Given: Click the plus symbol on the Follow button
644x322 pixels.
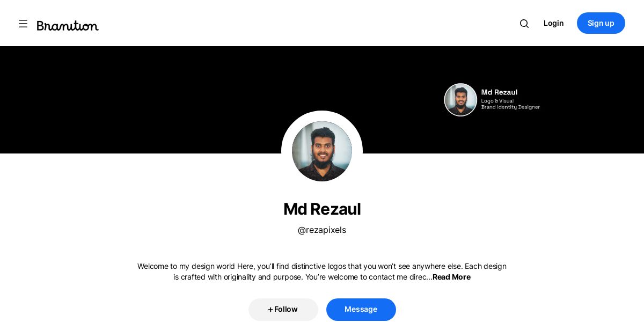Looking at the screenshot, I should (270, 309).
